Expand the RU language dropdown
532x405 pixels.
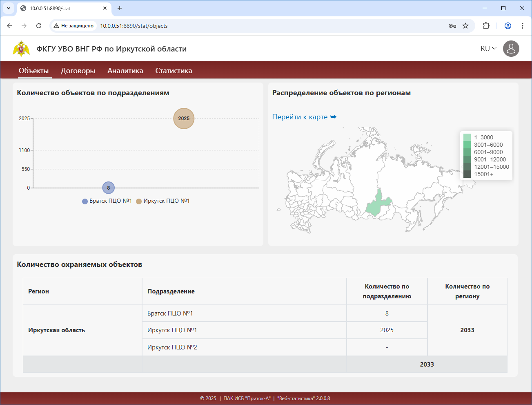point(488,49)
